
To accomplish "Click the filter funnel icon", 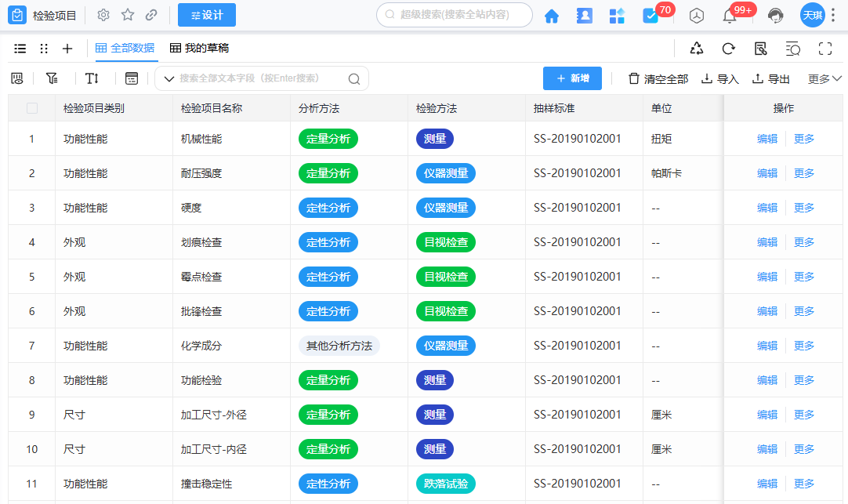I will click(52, 78).
